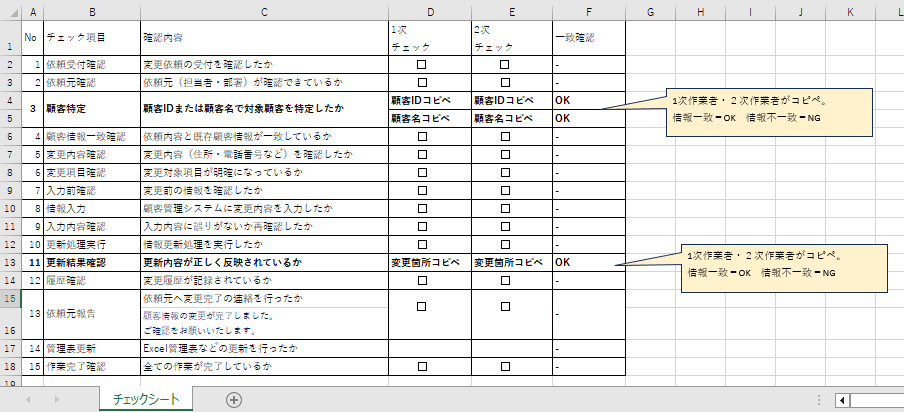Select column D header
Screen dimensions: 904x412
point(430,12)
